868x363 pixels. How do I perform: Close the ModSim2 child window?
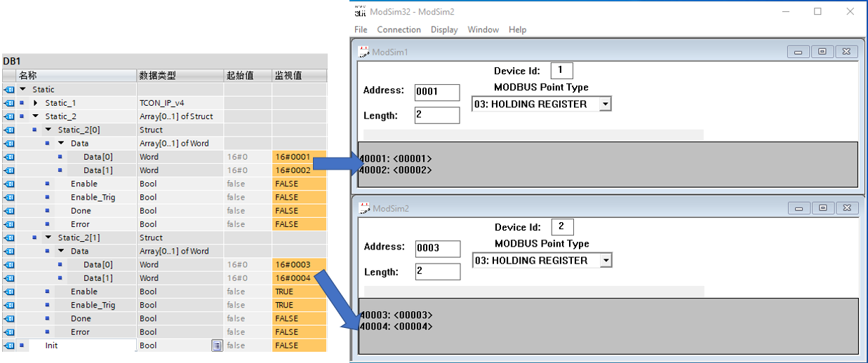[x=846, y=208]
